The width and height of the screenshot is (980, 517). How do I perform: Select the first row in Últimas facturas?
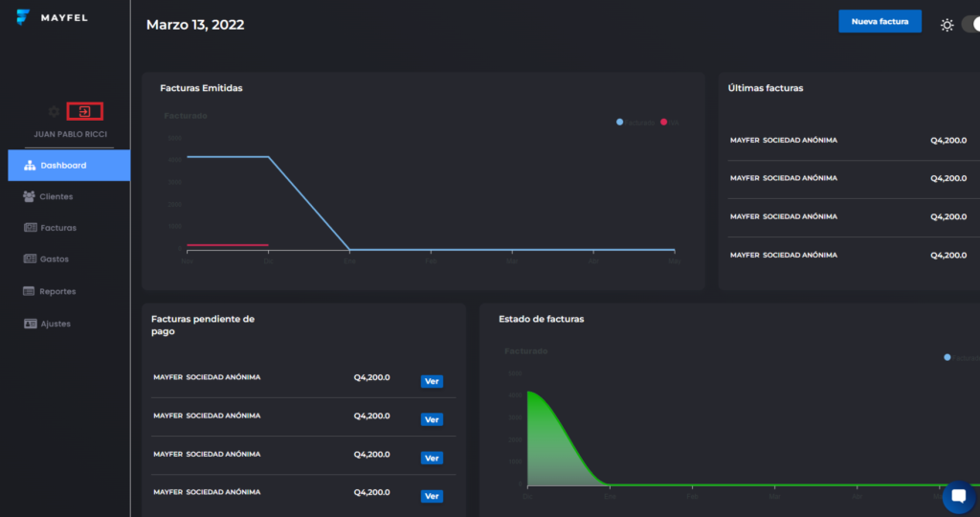pos(848,141)
